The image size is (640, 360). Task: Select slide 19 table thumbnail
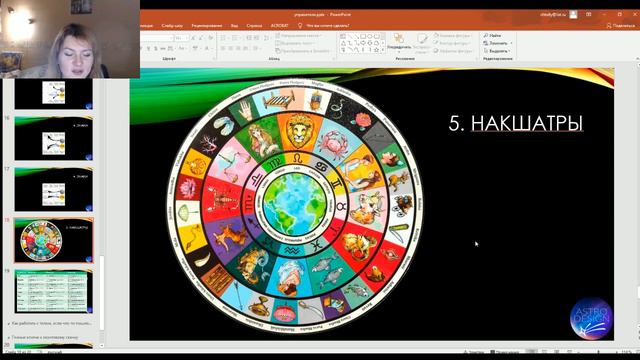click(x=53, y=291)
